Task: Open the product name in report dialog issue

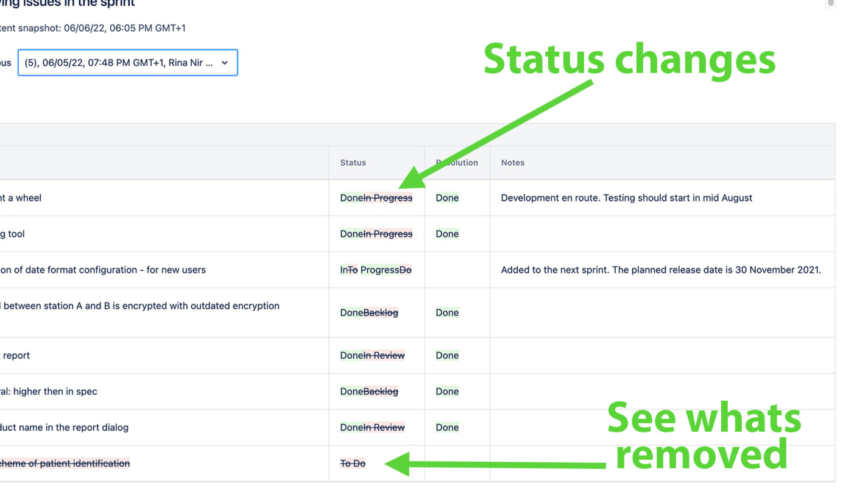Action: click(x=65, y=427)
